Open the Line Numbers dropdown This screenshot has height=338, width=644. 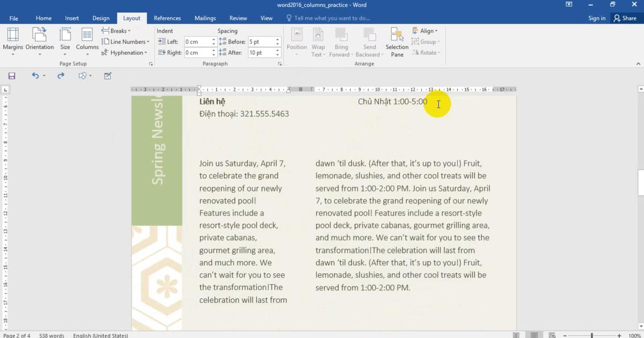coord(126,41)
